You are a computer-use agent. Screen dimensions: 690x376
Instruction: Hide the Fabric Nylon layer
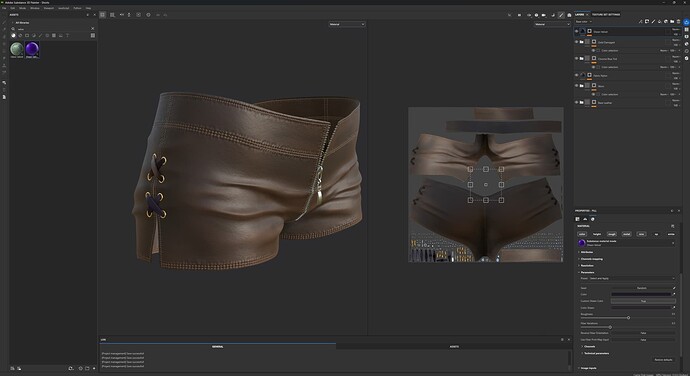(576, 75)
